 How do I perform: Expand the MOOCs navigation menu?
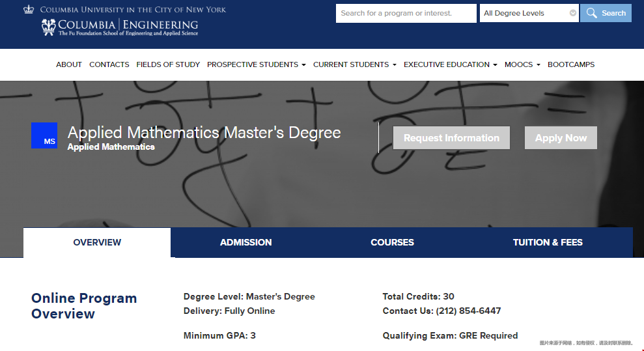[x=522, y=64]
